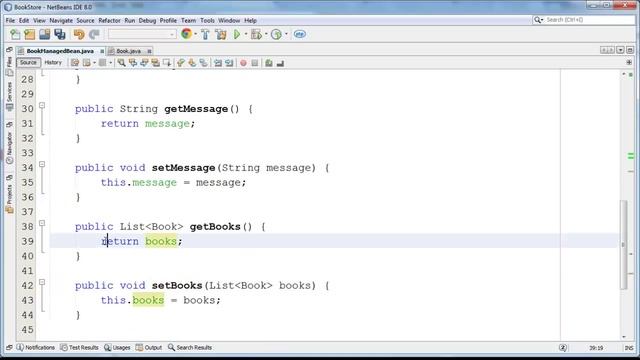Open the File menu

click(x=10, y=20)
